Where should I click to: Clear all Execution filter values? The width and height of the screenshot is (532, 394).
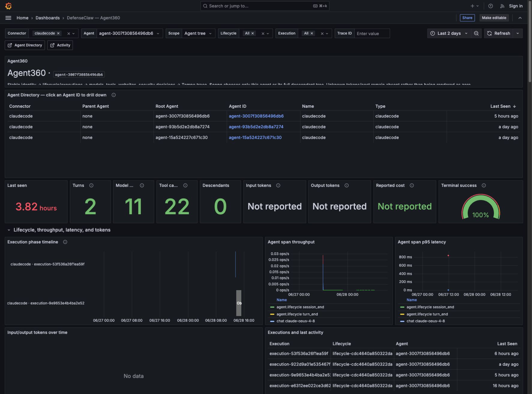coord(322,34)
